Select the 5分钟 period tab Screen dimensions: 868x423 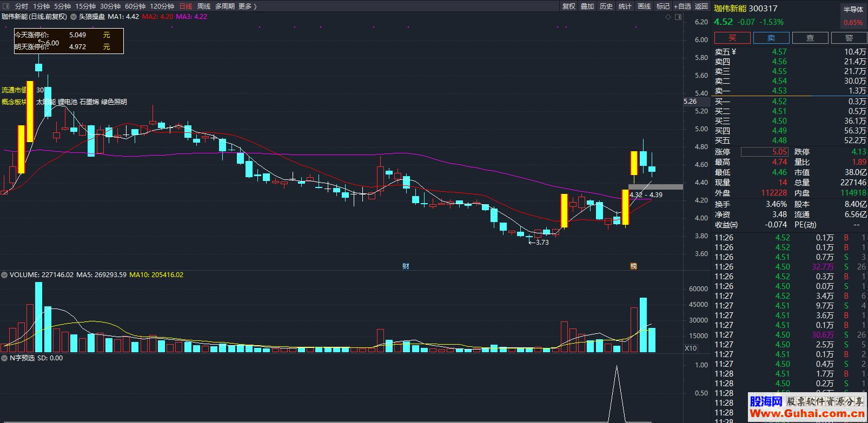coord(62,6)
